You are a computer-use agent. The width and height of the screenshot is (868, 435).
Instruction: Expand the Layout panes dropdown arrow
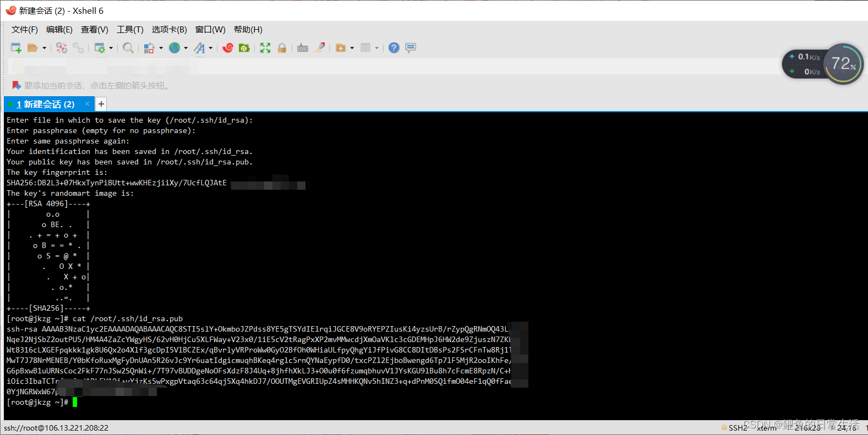376,48
